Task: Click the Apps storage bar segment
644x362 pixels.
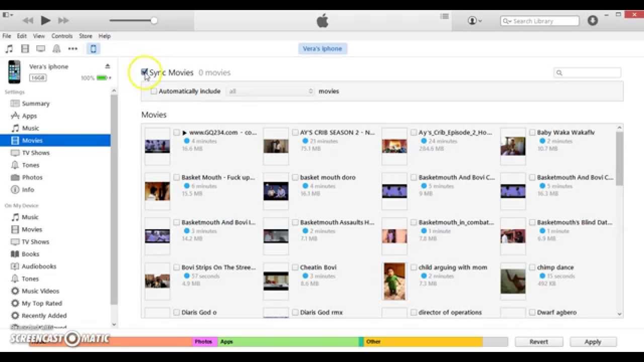Action: click(x=288, y=342)
